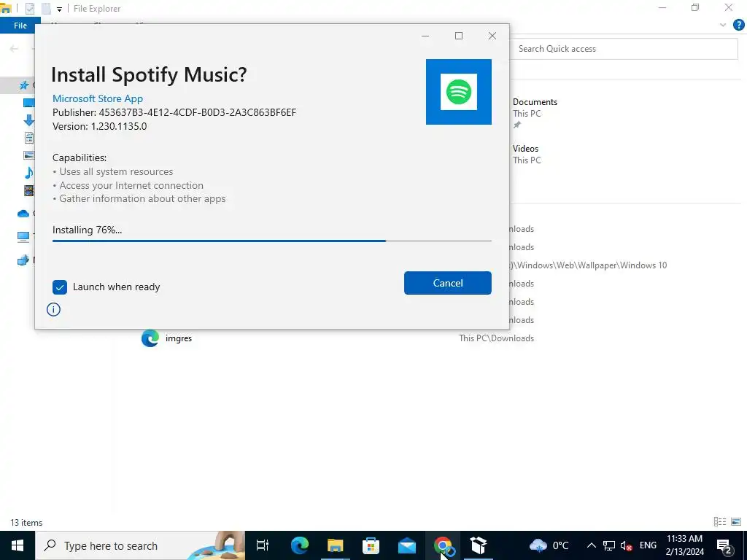
Task: Select Documents icon in navigation pane
Action: pyautogui.click(x=28, y=138)
